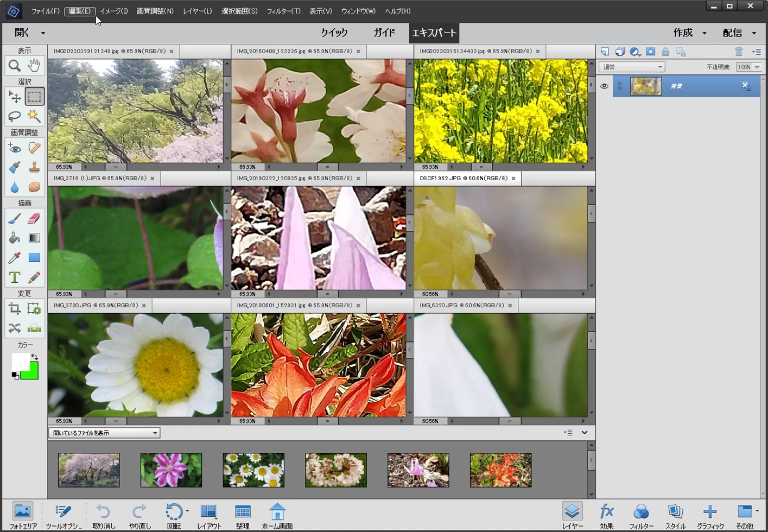Click the white foreground color swatch

[x=20, y=362]
